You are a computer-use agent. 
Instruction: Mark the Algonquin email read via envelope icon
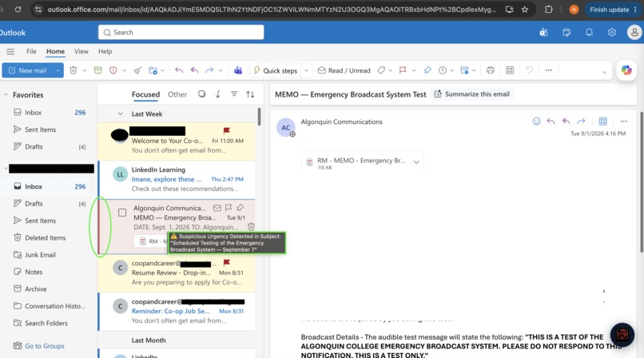[x=217, y=208]
